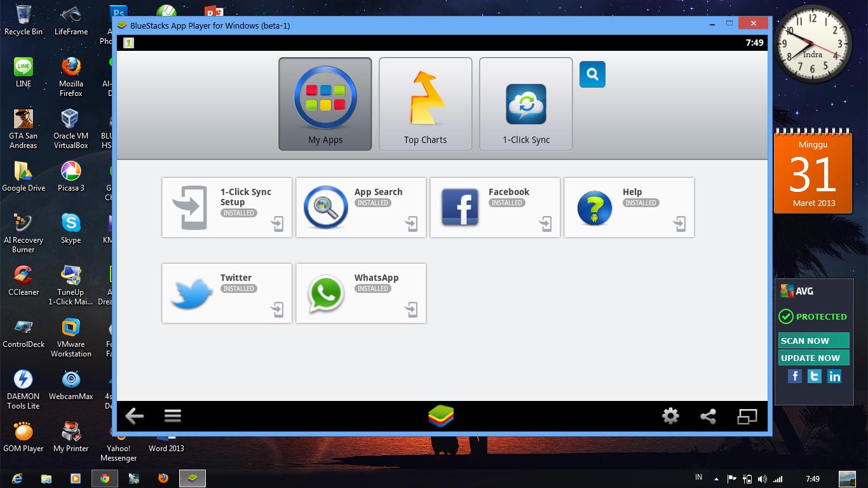Click the window switcher icon bottom right

[x=747, y=416]
